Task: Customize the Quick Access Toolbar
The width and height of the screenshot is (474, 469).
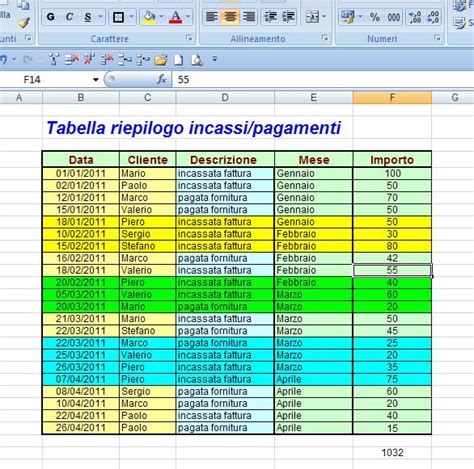Action: click(215, 59)
